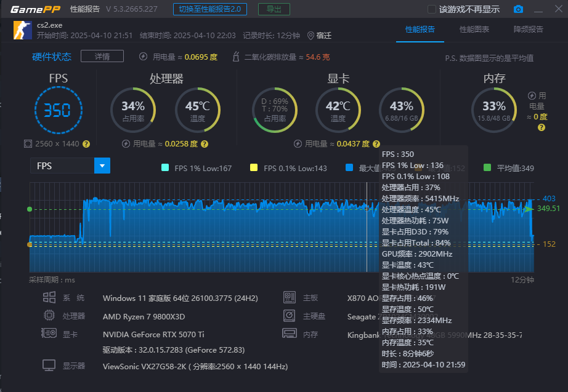
Task: Toggle the FPS 1% Low legend checkbox
Action: pyautogui.click(x=164, y=167)
